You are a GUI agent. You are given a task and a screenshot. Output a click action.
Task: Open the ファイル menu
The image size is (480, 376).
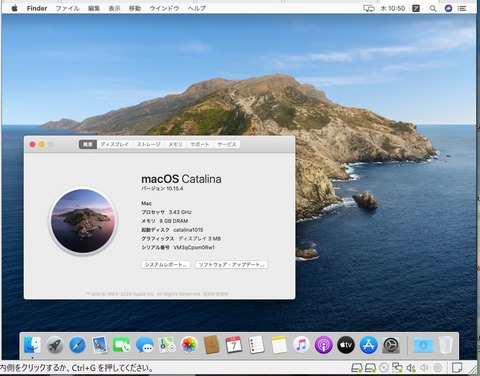click(x=68, y=8)
